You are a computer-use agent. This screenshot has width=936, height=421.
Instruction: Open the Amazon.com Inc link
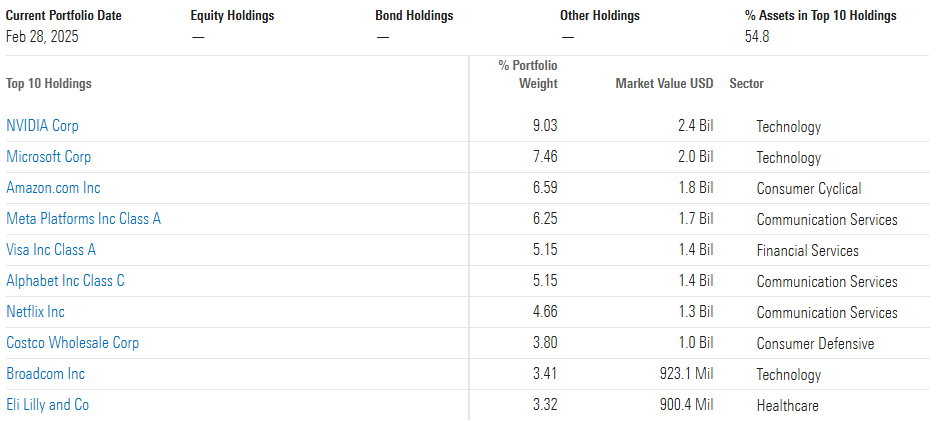point(53,188)
